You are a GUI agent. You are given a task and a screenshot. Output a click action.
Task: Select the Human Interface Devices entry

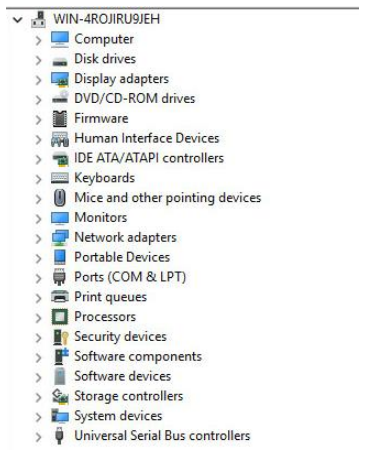coord(147,138)
